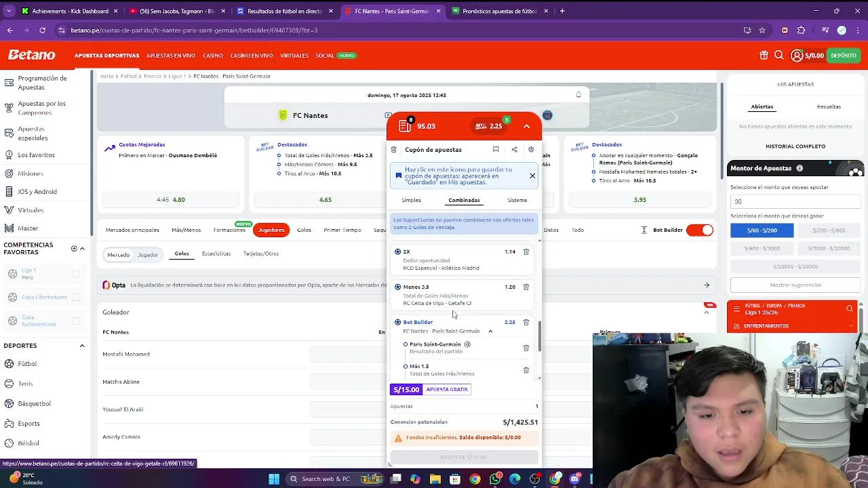Dismiss the save coupon hint

click(x=532, y=176)
